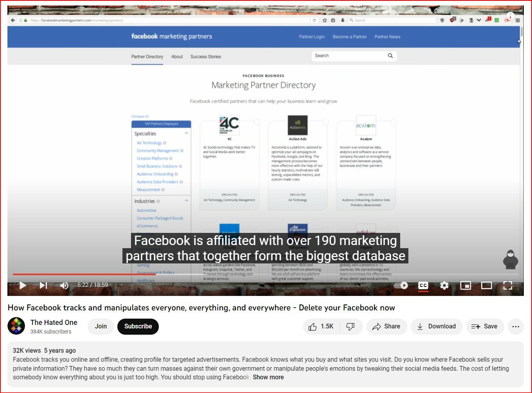The image size is (532, 393).
Task: Enable miniplayer mode
Action: point(465,285)
